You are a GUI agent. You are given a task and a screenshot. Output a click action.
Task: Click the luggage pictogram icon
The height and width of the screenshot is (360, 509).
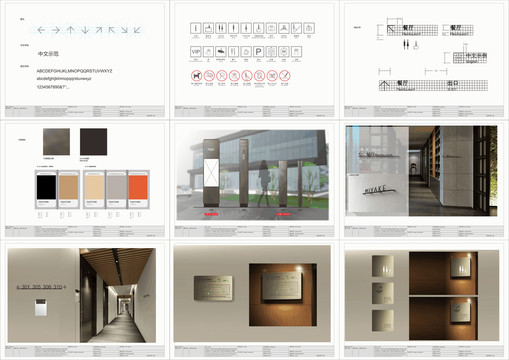point(271,28)
